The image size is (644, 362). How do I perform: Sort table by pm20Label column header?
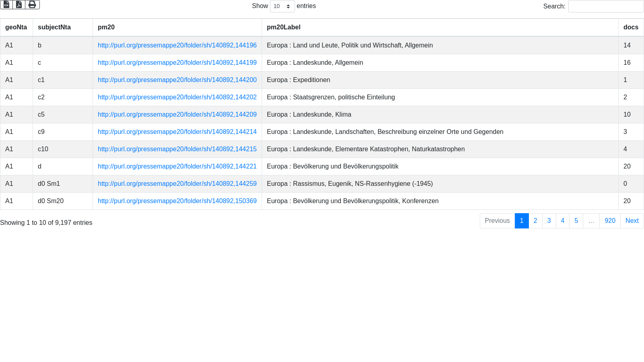pyautogui.click(x=283, y=27)
